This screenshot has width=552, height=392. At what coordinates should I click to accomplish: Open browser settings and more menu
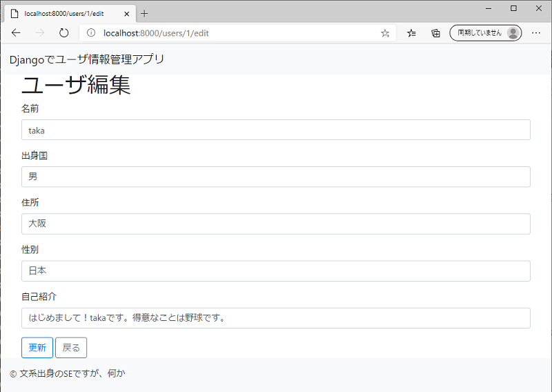point(536,32)
